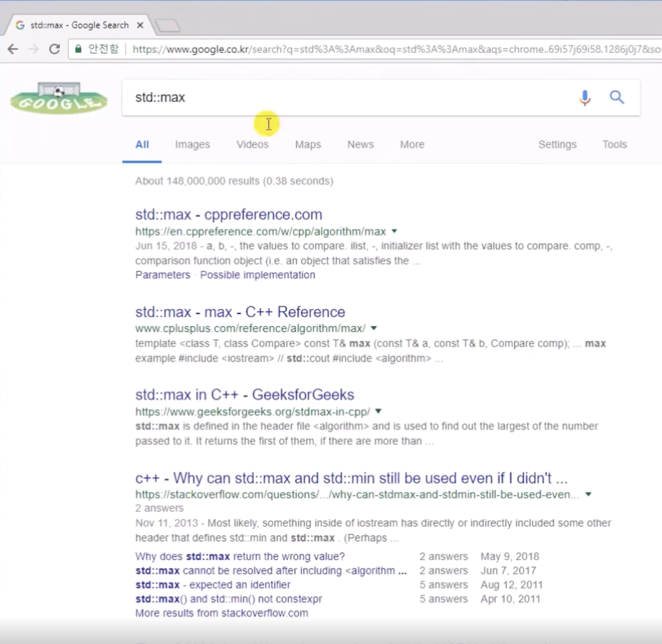The width and height of the screenshot is (662, 644).
Task: Click the Jun 7, 2017 date text
Action: (508, 570)
